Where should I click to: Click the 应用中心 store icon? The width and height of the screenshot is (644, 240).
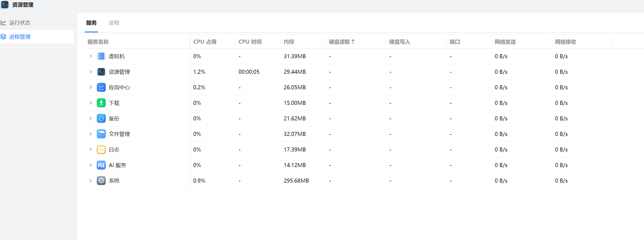(x=101, y=87)
